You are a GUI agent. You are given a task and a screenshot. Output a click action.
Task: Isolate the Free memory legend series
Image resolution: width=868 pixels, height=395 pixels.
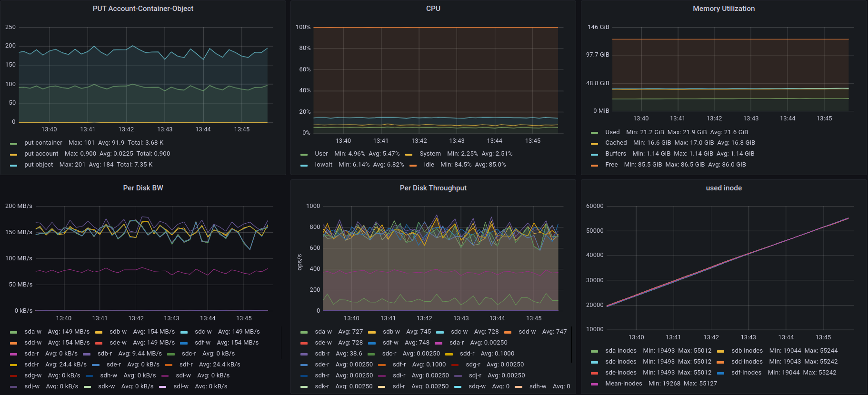click(x=611, y=165)
